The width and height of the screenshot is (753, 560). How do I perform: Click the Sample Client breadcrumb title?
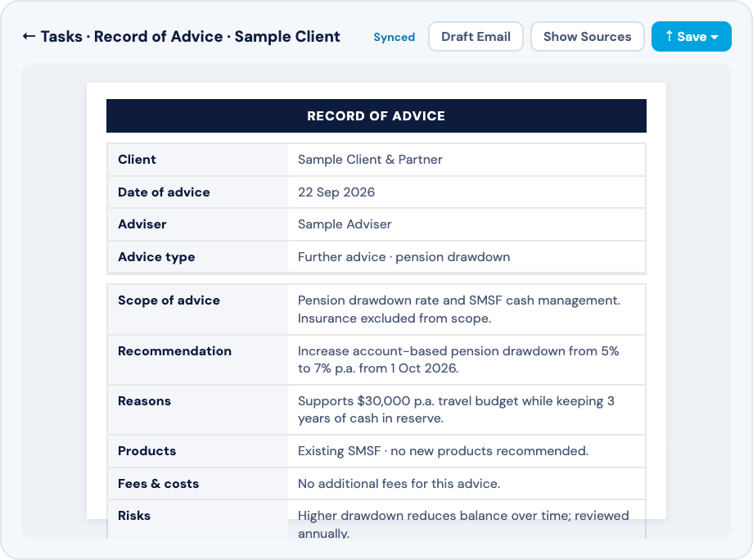(287, 37)
